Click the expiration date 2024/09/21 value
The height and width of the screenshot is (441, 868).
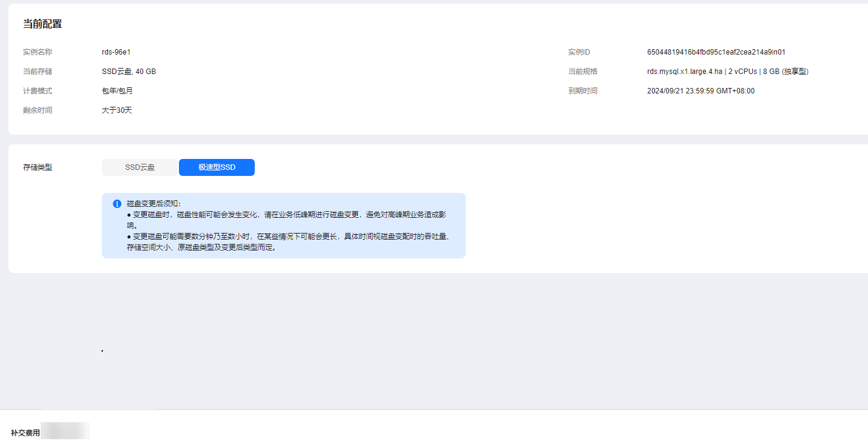click(701, 91)
